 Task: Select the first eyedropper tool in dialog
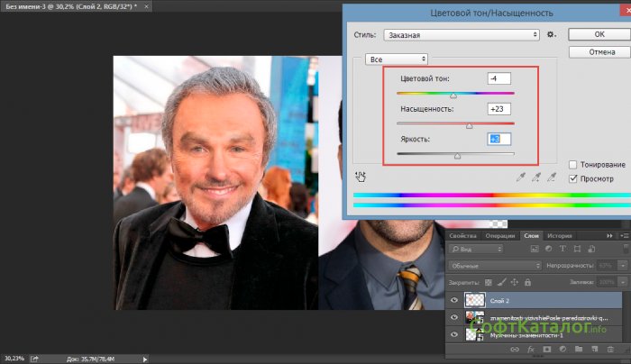click(520, 177)
